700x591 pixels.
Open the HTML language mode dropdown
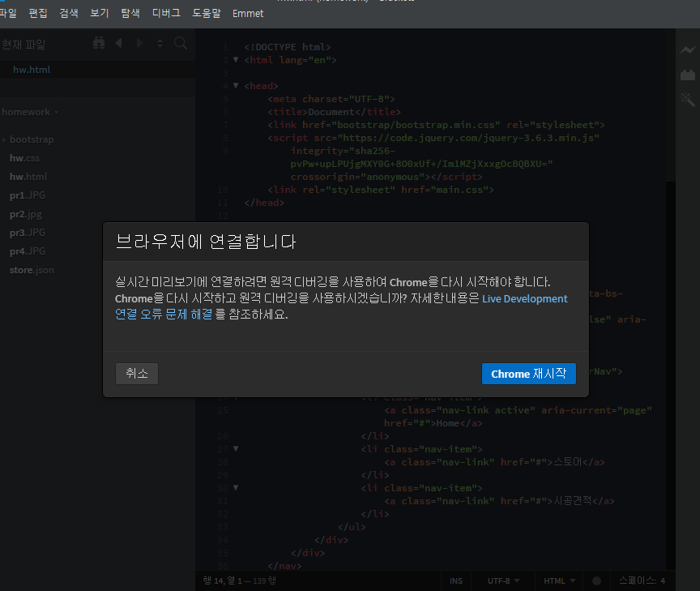click(x=559, y=580)
